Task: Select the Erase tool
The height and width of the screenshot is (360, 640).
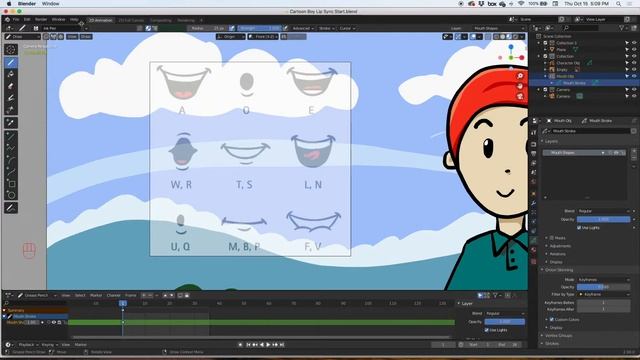Action: 11,86
